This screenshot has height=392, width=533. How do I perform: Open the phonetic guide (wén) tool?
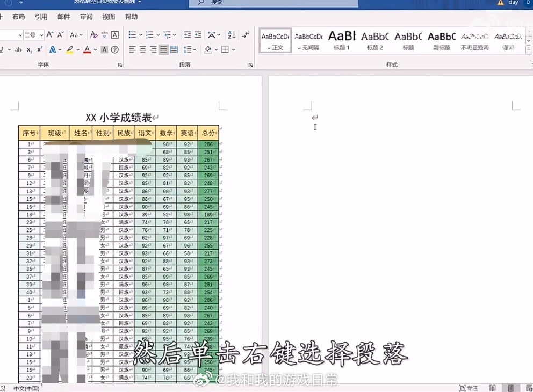point(104,35)
